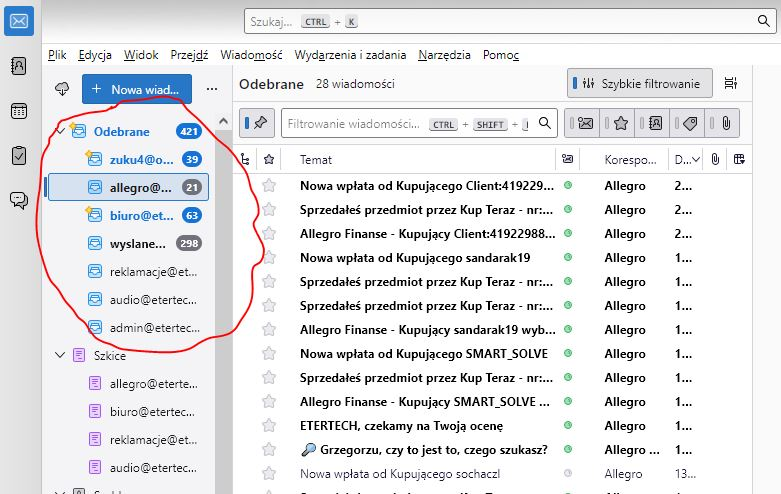The width and height of the screenshot is (781, 494).
Task: Star the message 'Nowa wpłata od Kupującego Client:419229...'
Action: (x=269, y=186)
